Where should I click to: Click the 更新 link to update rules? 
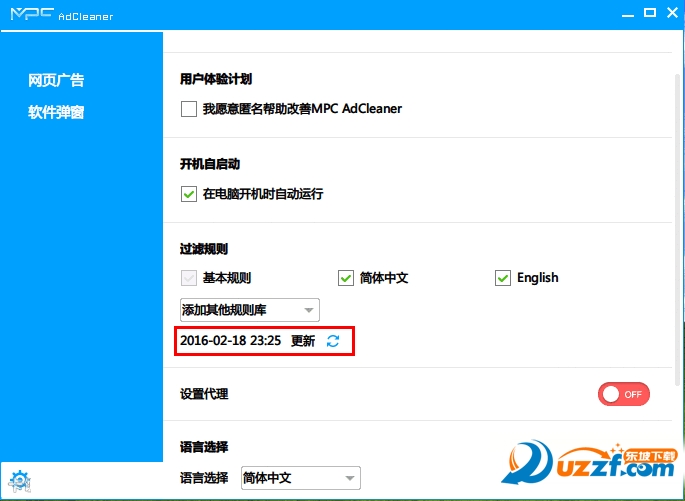pyautogui.click(x=303, y=341)
